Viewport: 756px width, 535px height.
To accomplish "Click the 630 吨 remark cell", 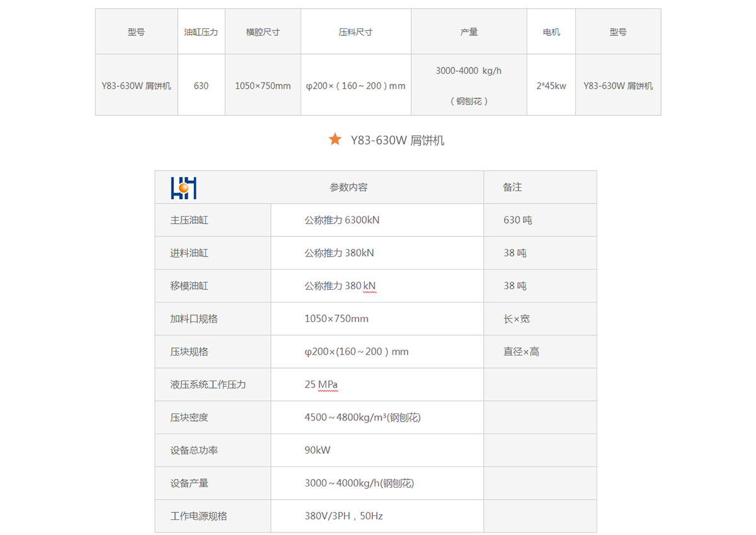I will click(x=518, y=221).
